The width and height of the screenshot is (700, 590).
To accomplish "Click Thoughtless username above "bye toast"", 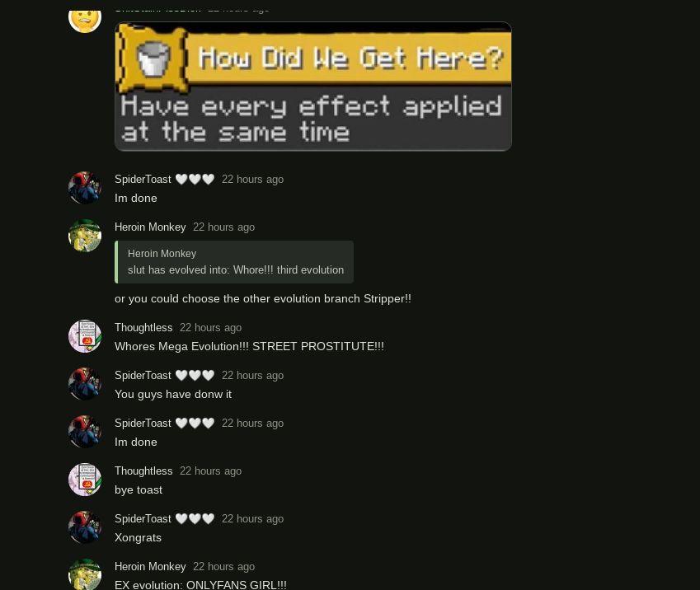I will [143, 471].
